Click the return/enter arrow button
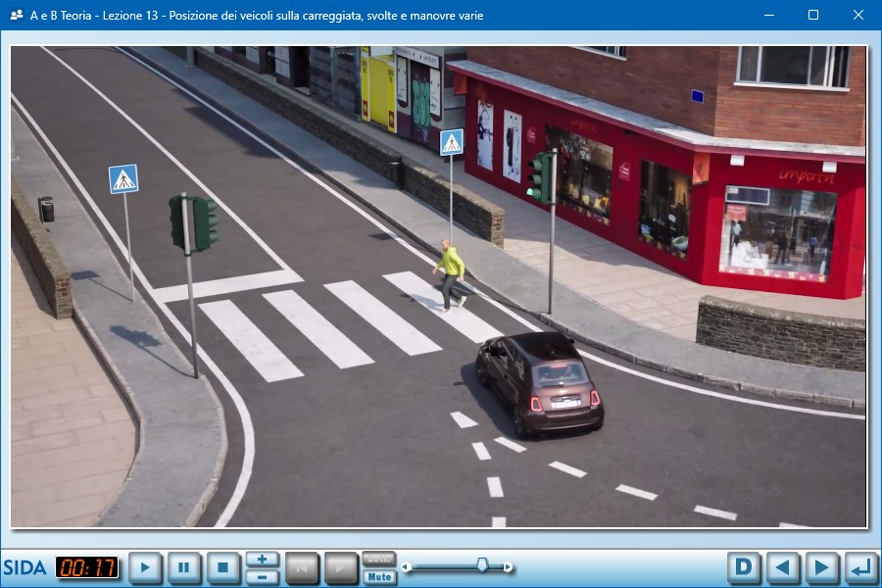This screenshot has width=882, height=588. point(859,567)
